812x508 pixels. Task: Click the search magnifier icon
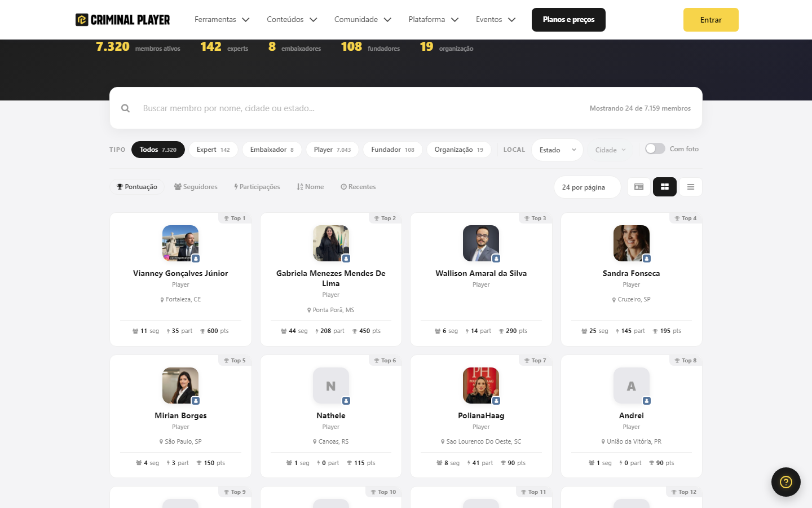tap(125, 108)
